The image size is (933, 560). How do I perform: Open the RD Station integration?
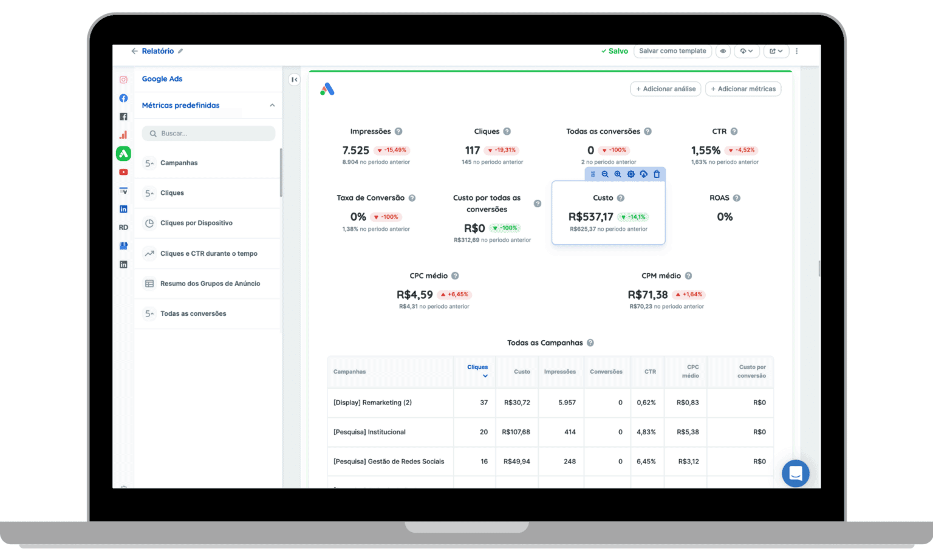coord(123,227)
